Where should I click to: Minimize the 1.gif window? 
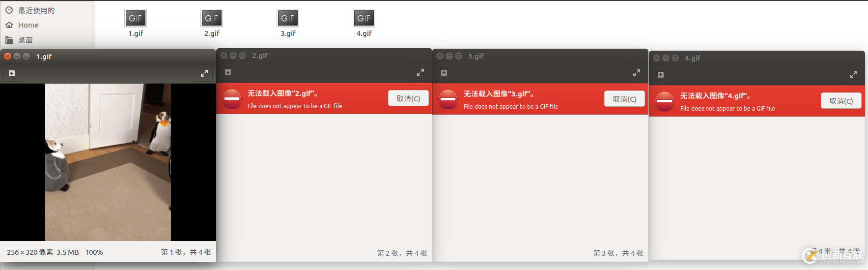(17, 57)
